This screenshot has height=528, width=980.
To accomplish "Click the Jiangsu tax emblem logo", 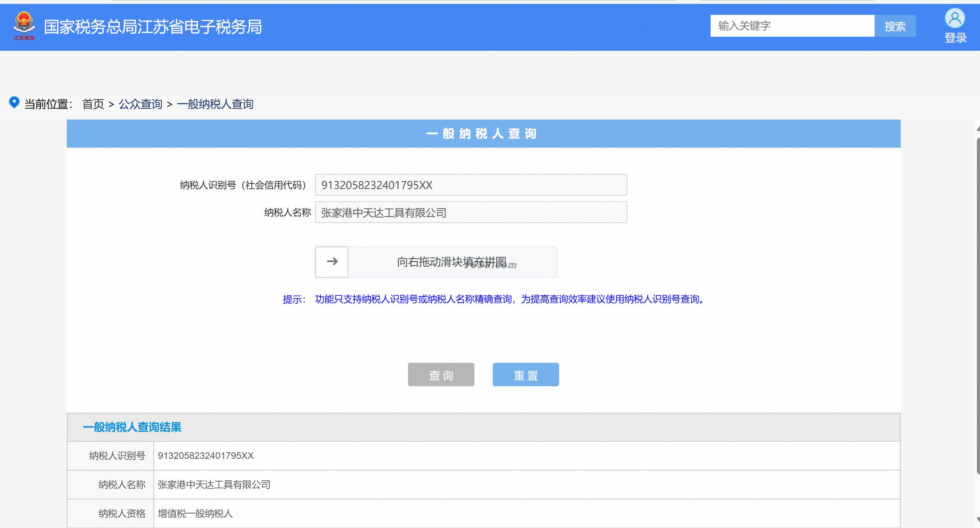I will click(x=24, y=26).
